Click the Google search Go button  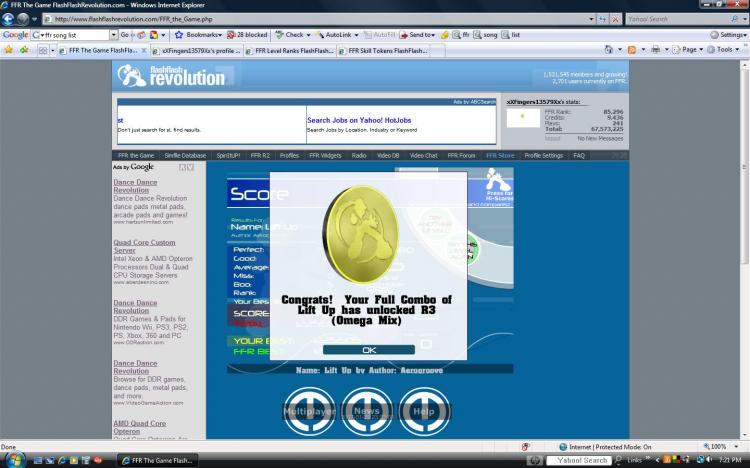click(124, 35)
